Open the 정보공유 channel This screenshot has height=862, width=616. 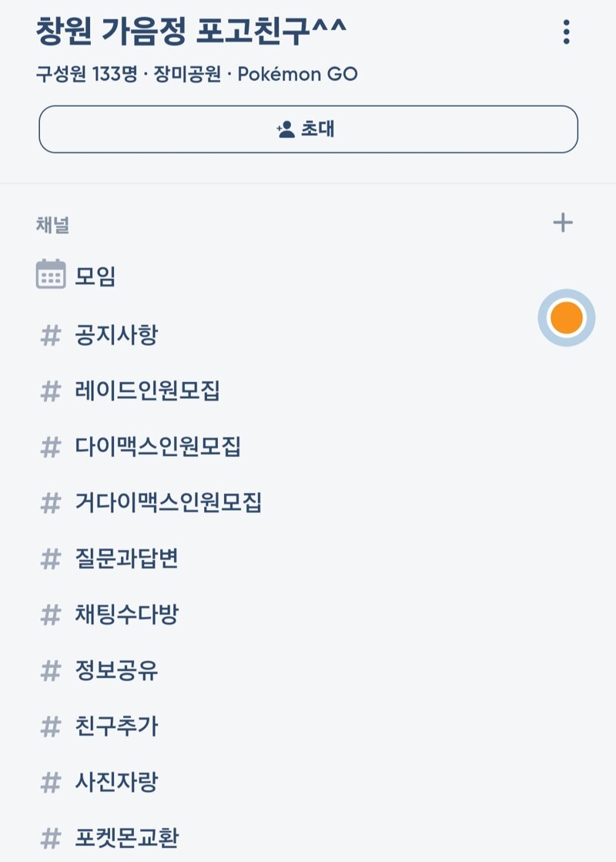[116, 671]
